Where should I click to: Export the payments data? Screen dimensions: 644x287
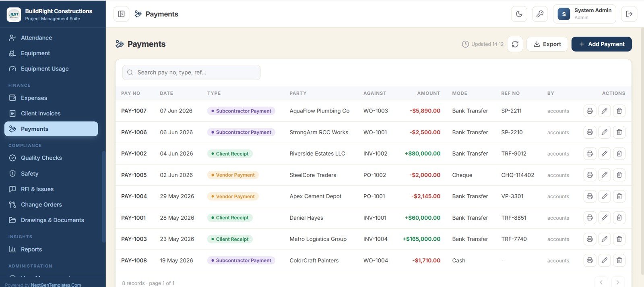[547, 44]
